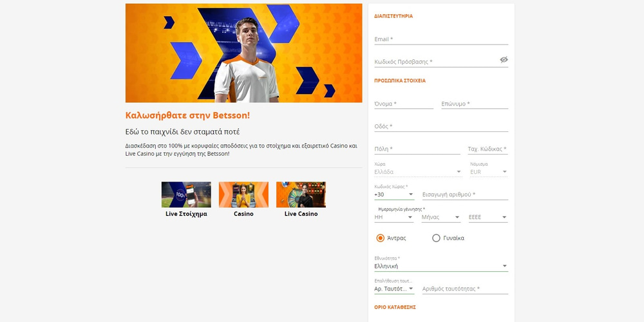Toggle password visibility eye icon

pos(504,59)
